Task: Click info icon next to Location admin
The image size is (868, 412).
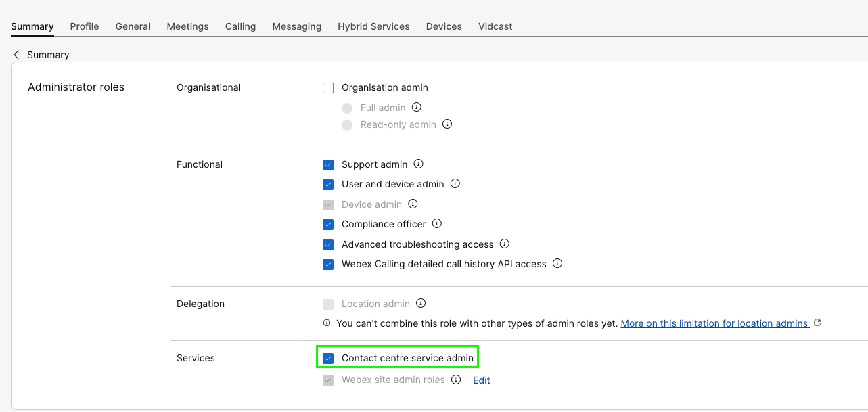Action: 421,303
